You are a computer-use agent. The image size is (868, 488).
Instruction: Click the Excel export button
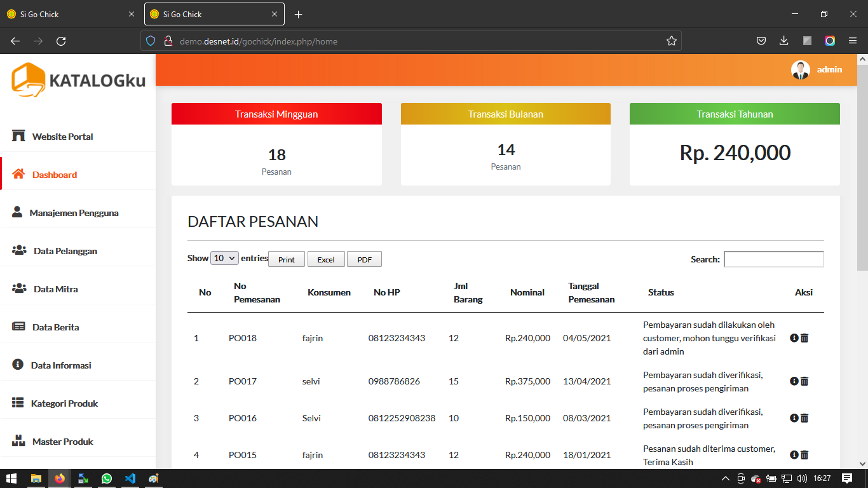pyautogui.click(x=326, y=259)
